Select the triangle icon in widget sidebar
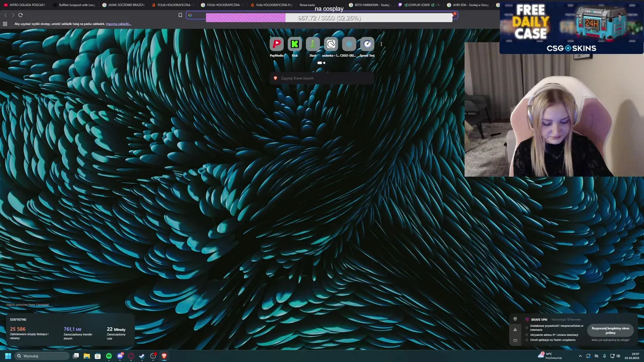The height and width of the screenshot is (362, 644). (x=515, y=330)
